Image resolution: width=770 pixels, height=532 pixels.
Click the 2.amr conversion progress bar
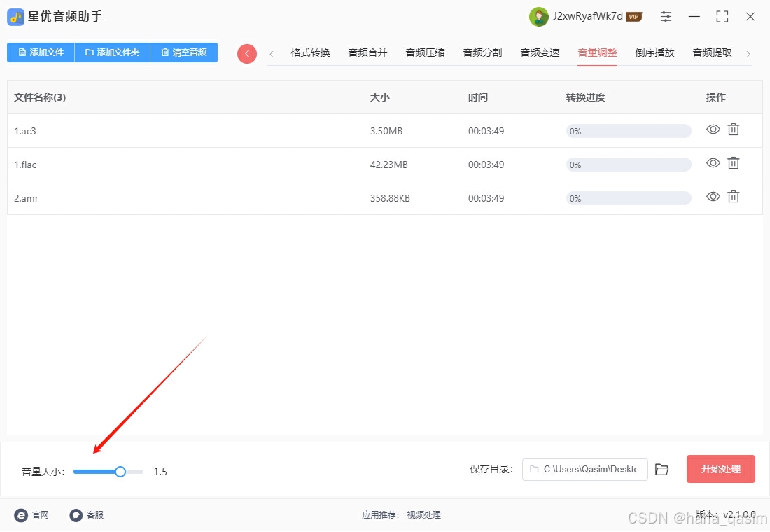629,199
